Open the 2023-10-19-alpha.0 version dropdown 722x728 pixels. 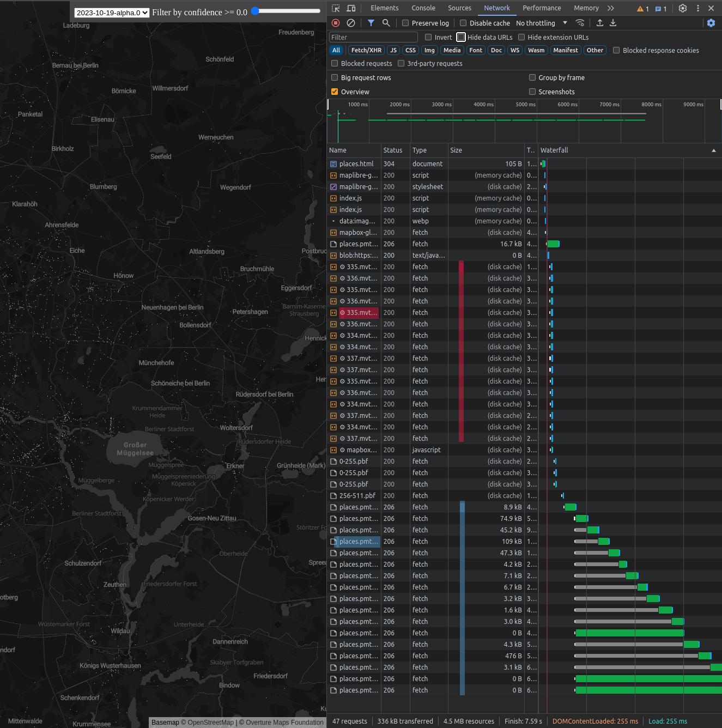pos(111,12)
